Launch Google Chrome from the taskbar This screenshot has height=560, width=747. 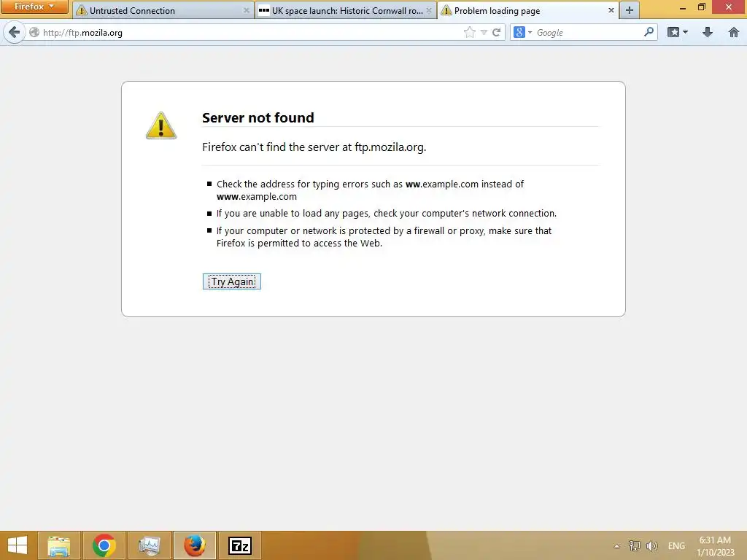click(x=104, y=545)
